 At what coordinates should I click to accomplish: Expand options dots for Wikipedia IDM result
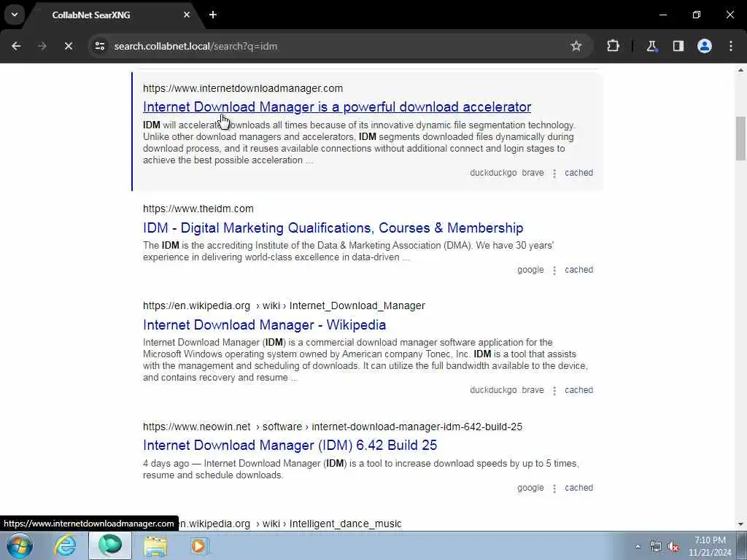click(554, 391)
